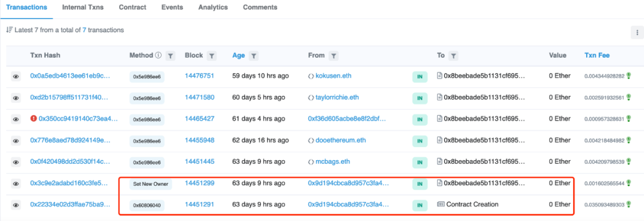Open the three-dot options menu

tap(637, 32)
